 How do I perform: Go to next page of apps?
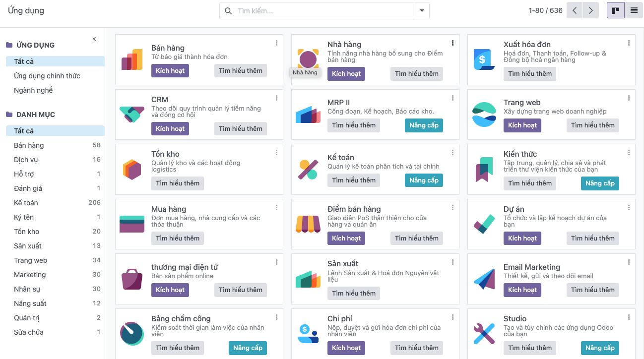click(590, 10)
